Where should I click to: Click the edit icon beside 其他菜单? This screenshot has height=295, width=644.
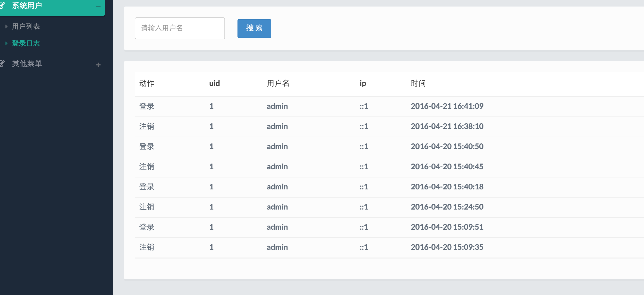tap(2, 64)
